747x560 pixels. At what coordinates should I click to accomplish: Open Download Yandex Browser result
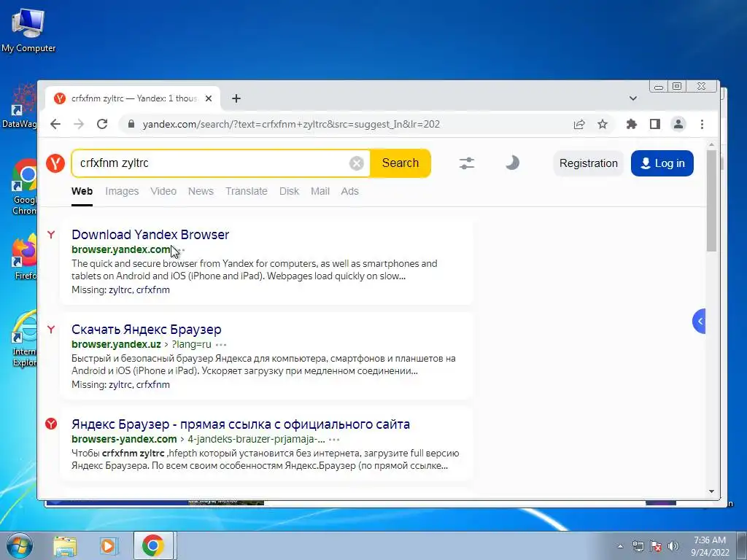[x=150, y=235]
